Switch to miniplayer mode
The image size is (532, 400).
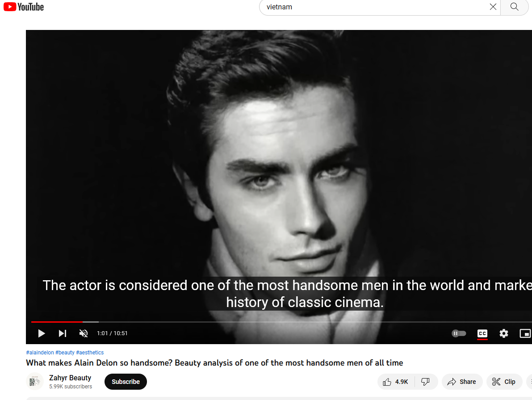[x=525, y=333]
